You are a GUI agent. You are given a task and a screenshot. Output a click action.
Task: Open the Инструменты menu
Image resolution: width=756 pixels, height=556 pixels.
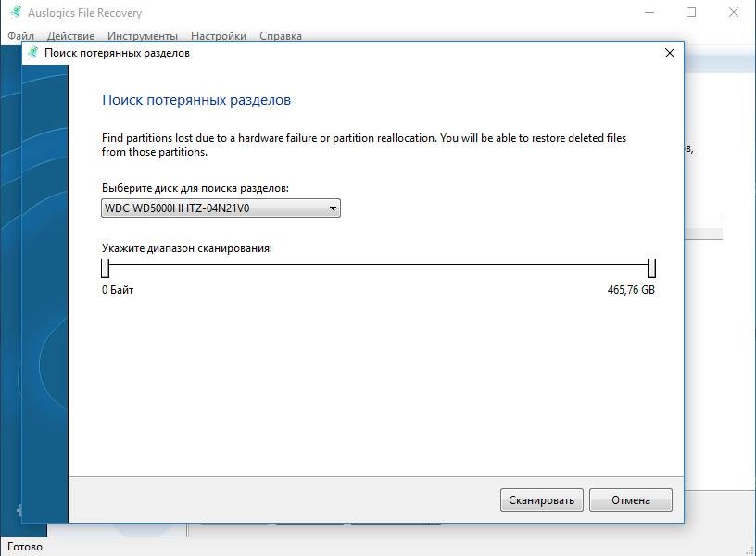[143, 36]
